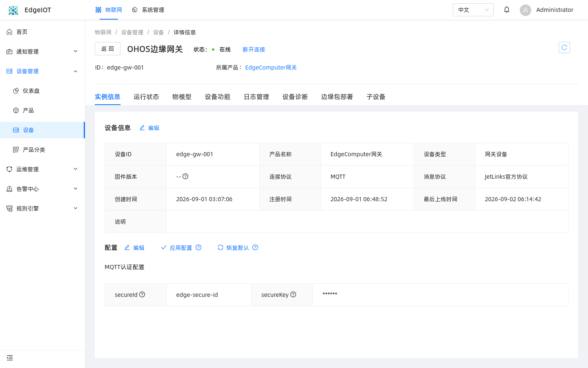Click the 应用配置 checkmark icon
Screen dimensions: 588x368
[164, 247]
